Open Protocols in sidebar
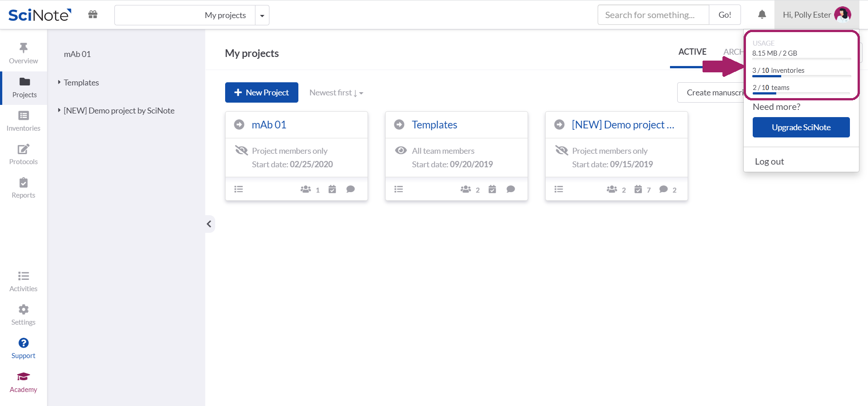 [24, 155]
